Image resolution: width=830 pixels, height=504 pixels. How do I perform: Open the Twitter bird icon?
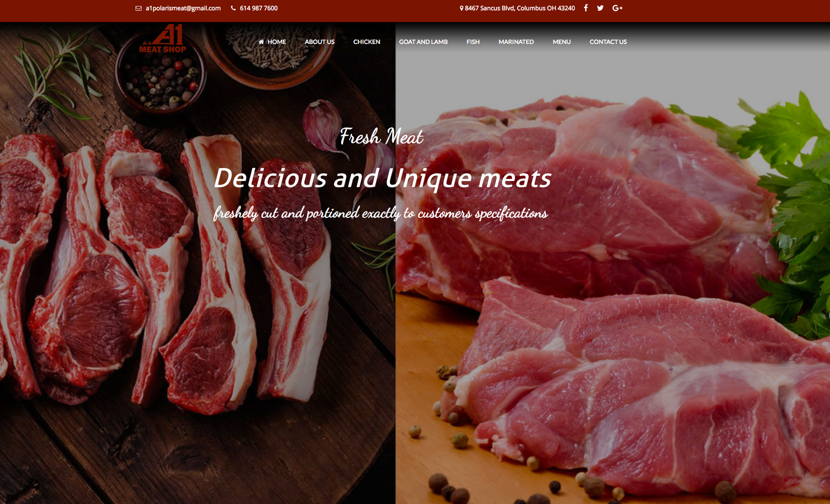(x=600, y=8)
